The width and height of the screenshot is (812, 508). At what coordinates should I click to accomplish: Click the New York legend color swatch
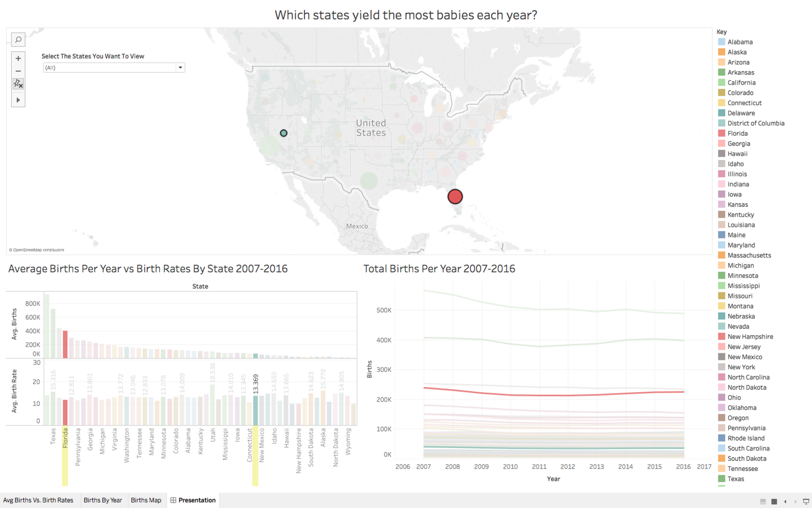tap(722, 367)
